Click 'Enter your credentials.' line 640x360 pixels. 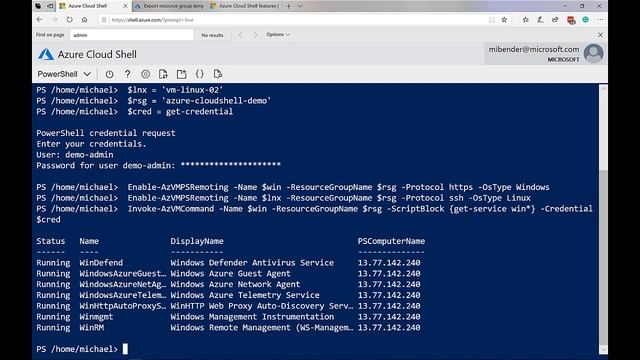click(x=91, y=144)
